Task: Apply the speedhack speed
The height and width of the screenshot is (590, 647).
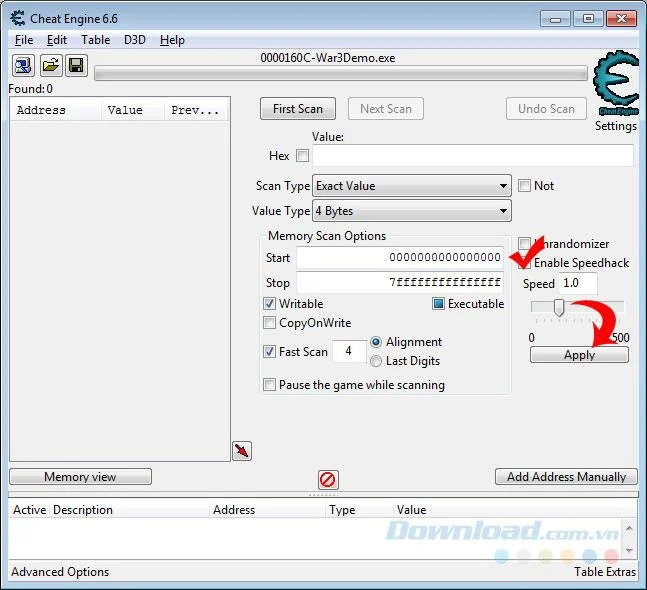Action: [579, 355]
